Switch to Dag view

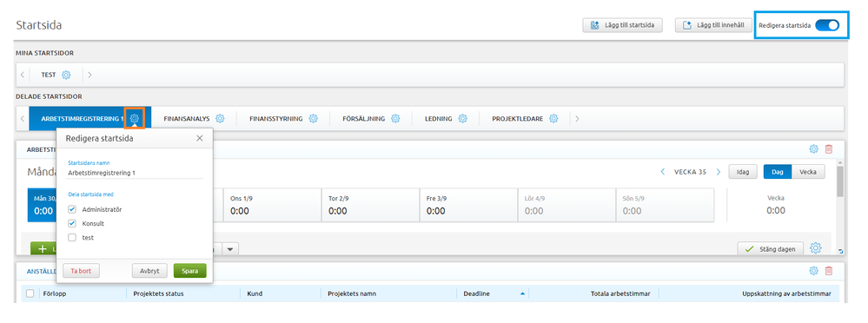[x=778, y=172]
